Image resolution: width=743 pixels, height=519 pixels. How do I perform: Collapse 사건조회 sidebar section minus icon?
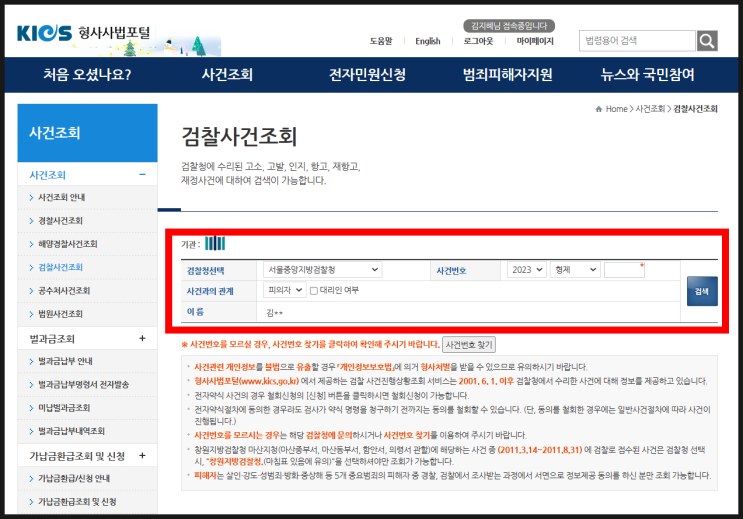pyautogui.click(x=142, y=175)
